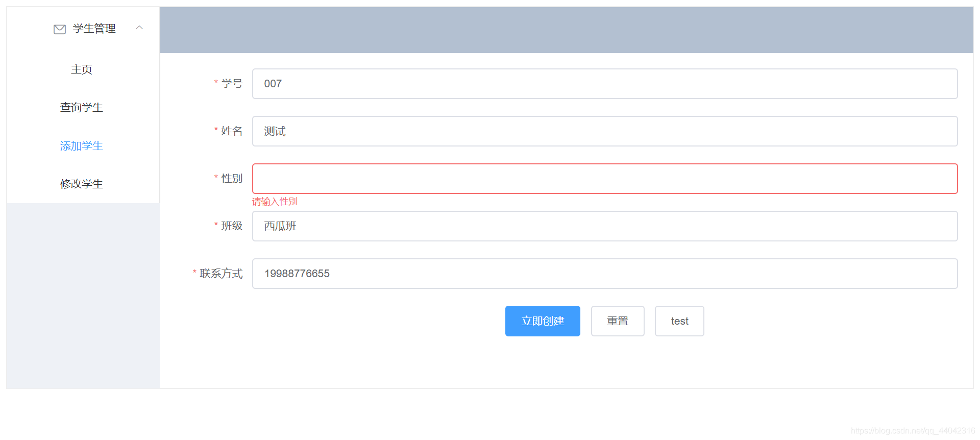Go to the 主页 menu item
Image resolution: width=980 pixels, height=440 pixels.
click(82, 69)
